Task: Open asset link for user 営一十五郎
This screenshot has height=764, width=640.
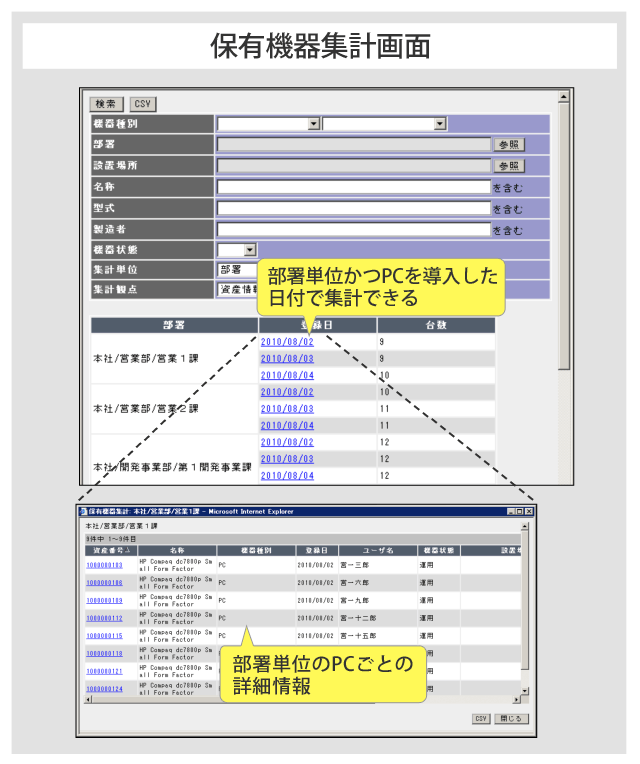Action: (x=104, y=636)
